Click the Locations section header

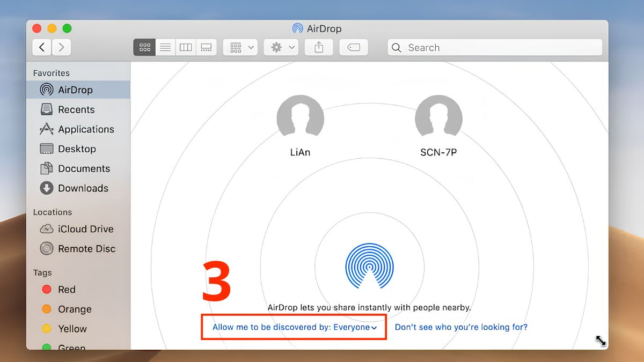click(x=53, y=212)
